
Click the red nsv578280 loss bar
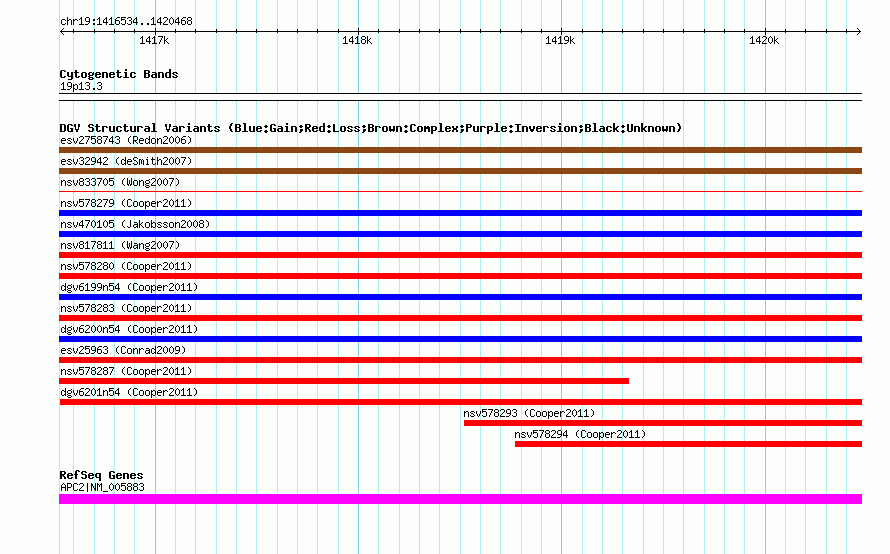(460, 276)
